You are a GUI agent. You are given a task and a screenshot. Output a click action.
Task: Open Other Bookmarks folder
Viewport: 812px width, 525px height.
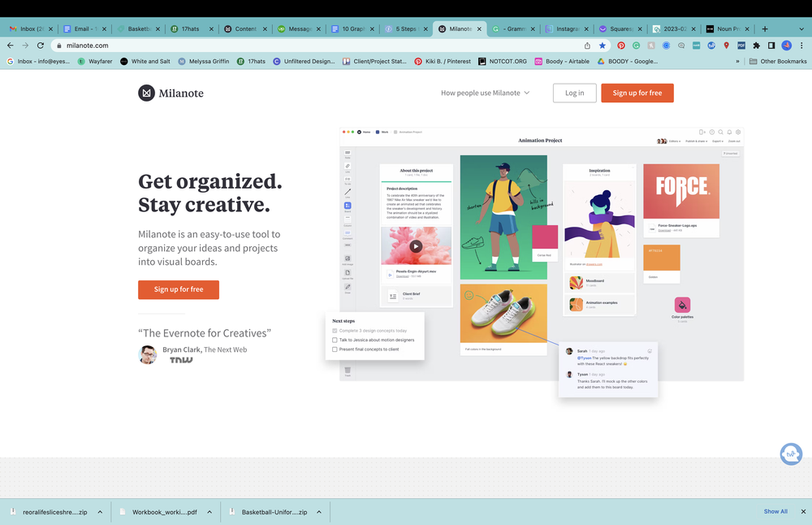(x=778, y=61)
